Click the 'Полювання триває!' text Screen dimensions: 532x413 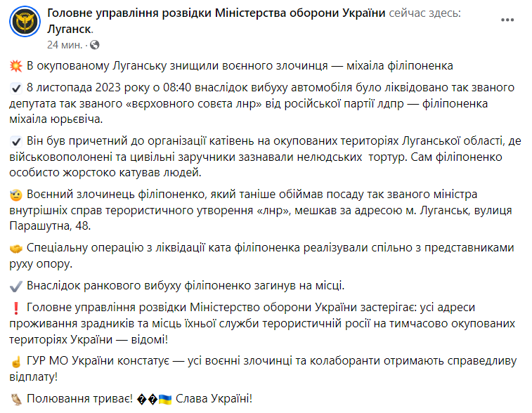pyautogui.click(x=79, y=399)
